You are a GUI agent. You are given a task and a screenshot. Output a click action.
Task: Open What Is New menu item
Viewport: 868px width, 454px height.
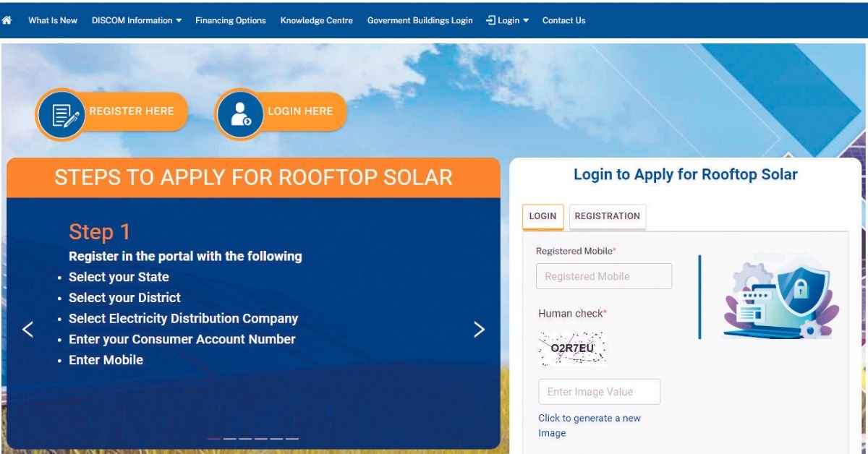click(53, 20)
